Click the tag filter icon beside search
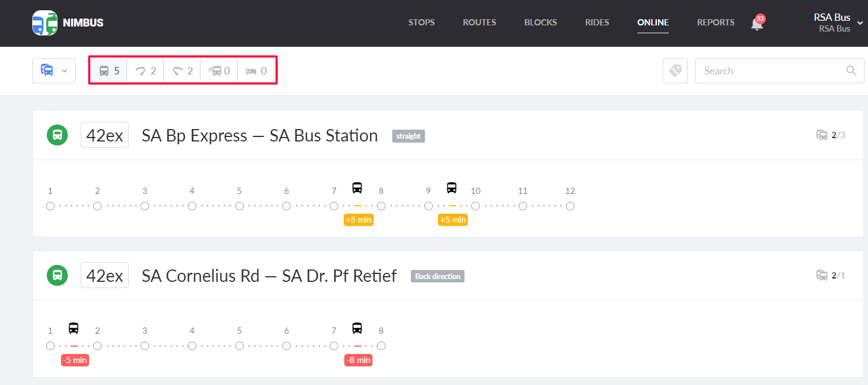 tap(675, 70)
